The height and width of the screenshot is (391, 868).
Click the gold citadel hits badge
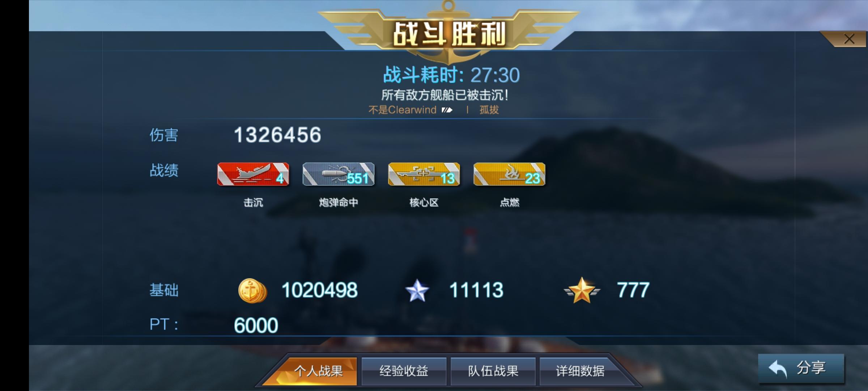coord(424,174)
